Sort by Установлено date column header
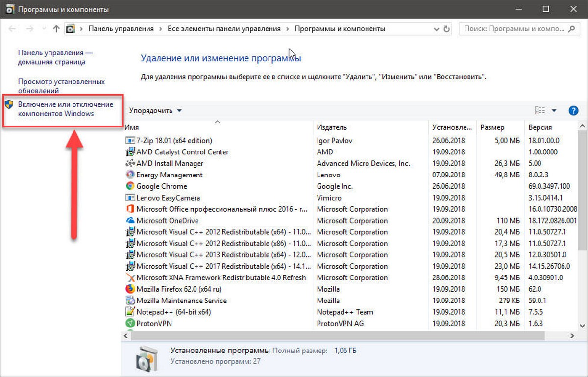Screen dimensions: 588x377 click(452, 127)
